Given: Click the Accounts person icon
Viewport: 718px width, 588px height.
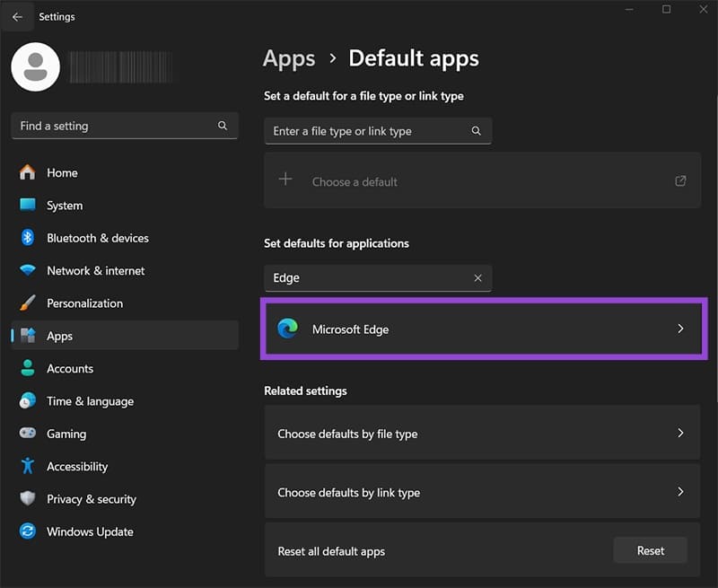Looking at the screenshot, I should [x=28, y=368].
